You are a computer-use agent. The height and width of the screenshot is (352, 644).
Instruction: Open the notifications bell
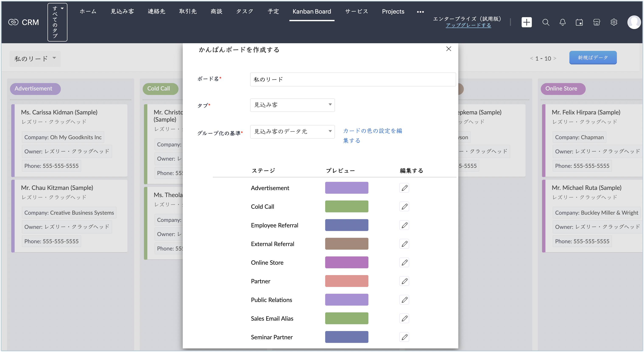coord(563,22)
